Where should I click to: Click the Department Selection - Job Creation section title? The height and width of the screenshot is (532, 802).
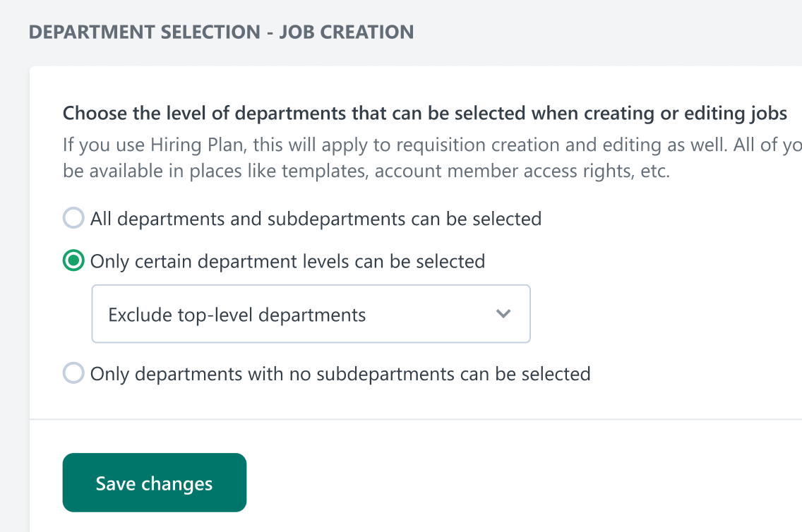(x=222, y=32)
